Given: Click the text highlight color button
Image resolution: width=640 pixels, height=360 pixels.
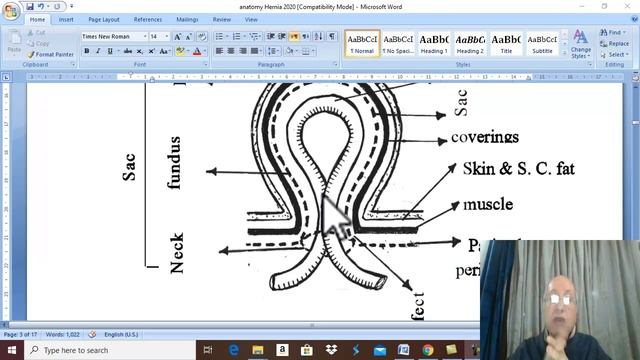Looking at the screenshot, I should click(180, 51).
